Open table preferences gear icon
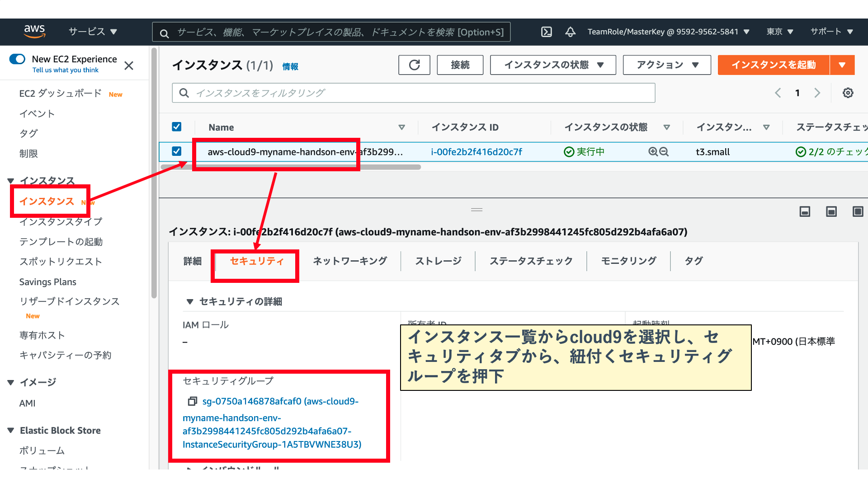 click(x=848, y=93)
